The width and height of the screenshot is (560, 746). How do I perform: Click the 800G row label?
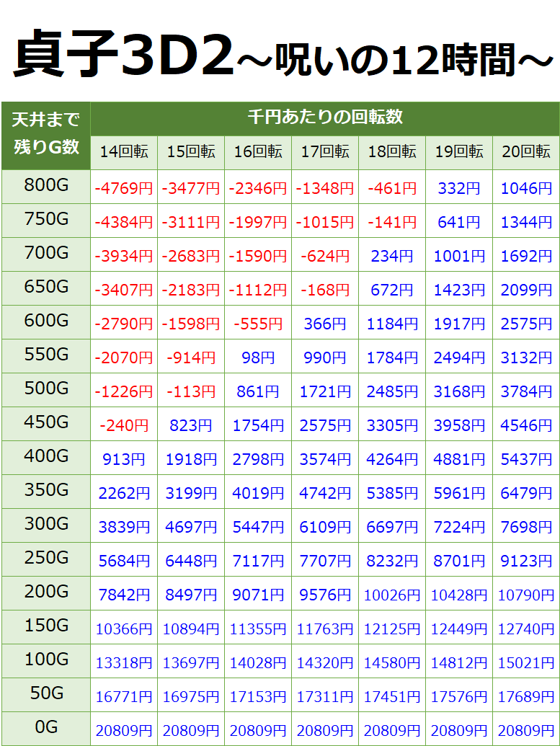click(x=45, y=187)
